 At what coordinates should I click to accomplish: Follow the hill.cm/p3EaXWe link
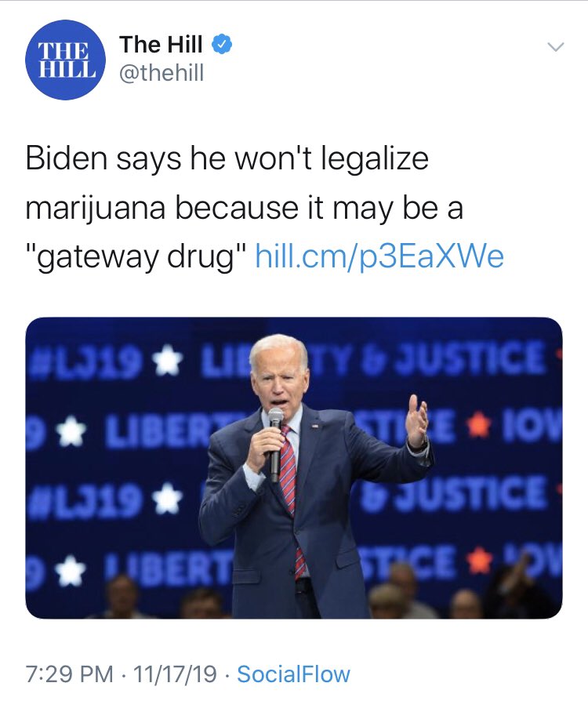click(379, 256)
